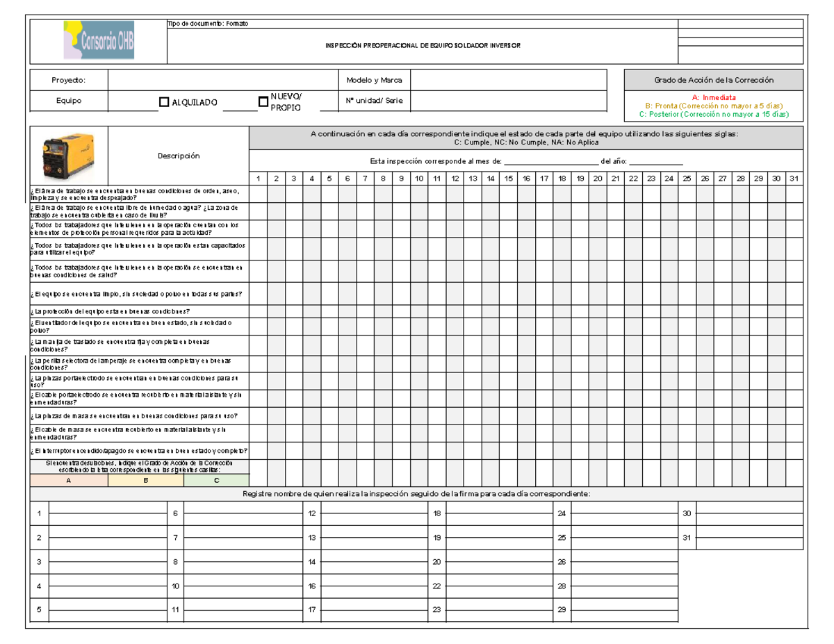Click the day 21 column header
This screenshot has height=644, width=834.
coord(616,179)
